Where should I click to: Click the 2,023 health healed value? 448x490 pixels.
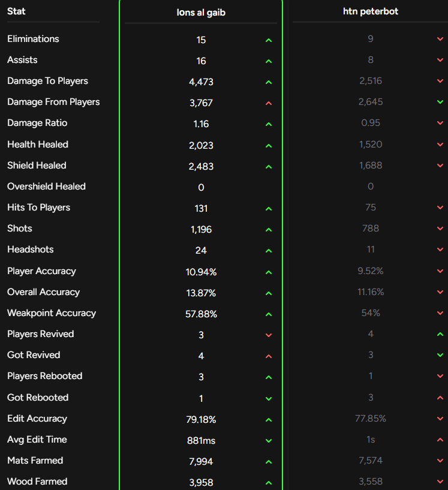(201, 145)
